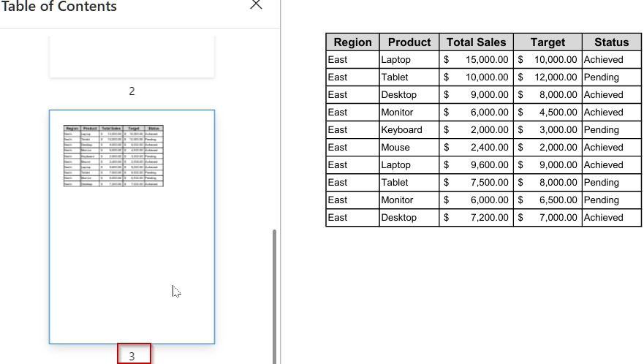Click the page number 2 label
Screen dimensions: 644x364
[132, 91]
